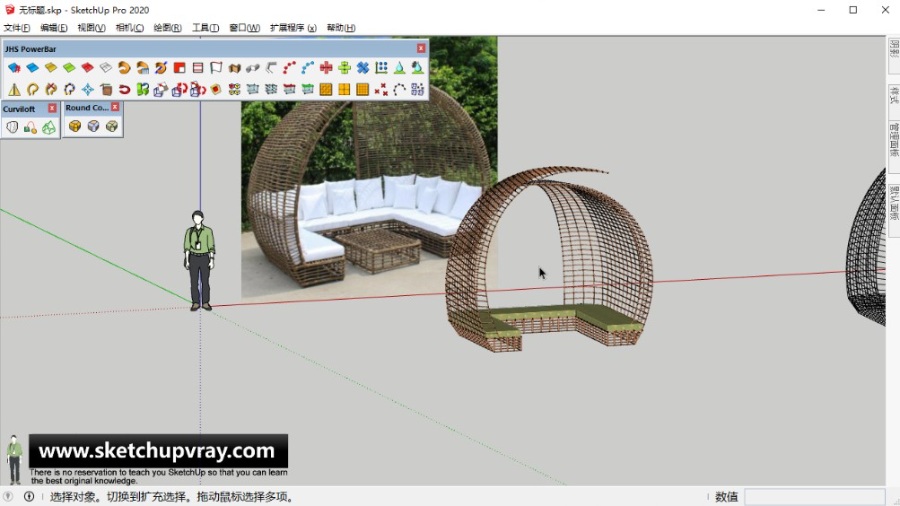Open the 视图(V) menu
The height and width of the screenshot is (506, 900).
tap(91, 28)
